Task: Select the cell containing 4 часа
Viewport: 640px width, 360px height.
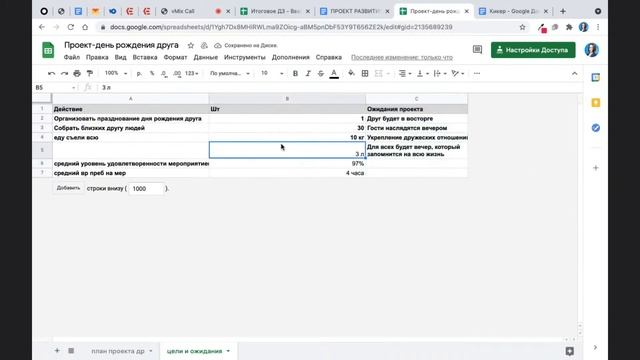Action: [287, 173]
